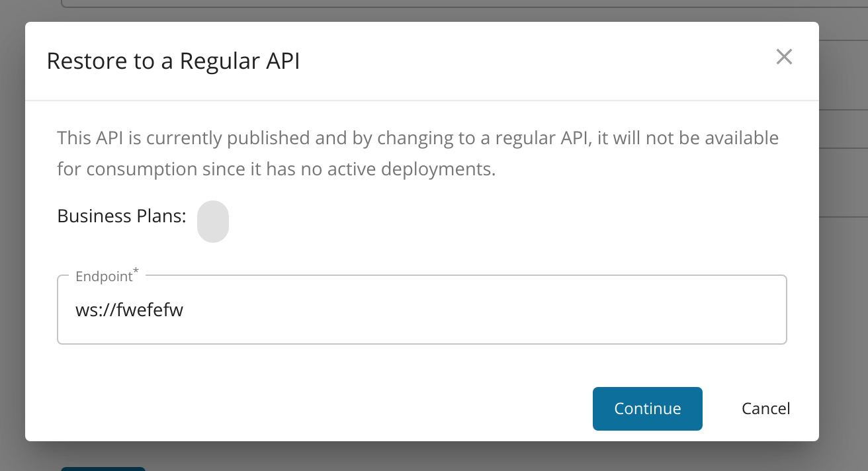Click Continue to restore the regular API
Viewport: 868px width, 471px height.
647,408
